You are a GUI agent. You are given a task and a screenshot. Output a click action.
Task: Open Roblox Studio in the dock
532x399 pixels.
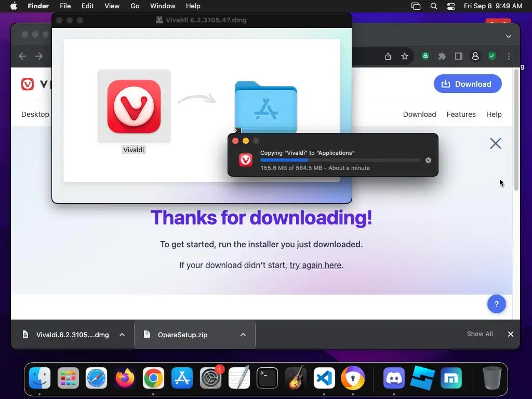tap(422, 378)
